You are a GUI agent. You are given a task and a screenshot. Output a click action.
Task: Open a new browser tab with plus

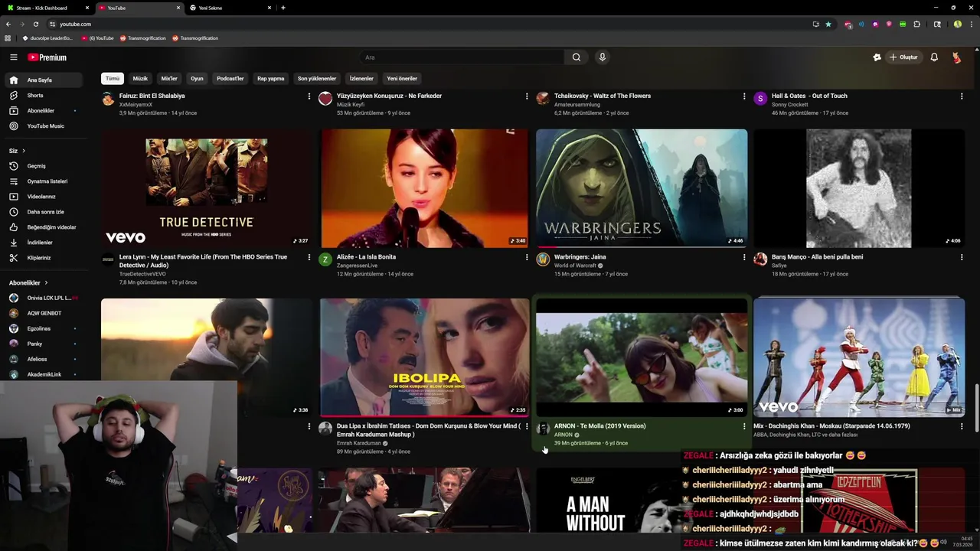283,8
